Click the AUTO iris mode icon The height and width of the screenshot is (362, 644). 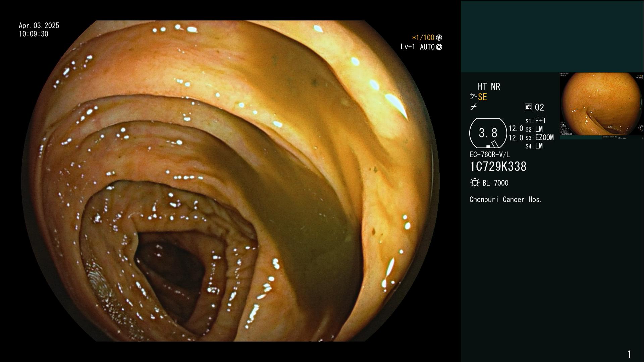click(439, 47)
